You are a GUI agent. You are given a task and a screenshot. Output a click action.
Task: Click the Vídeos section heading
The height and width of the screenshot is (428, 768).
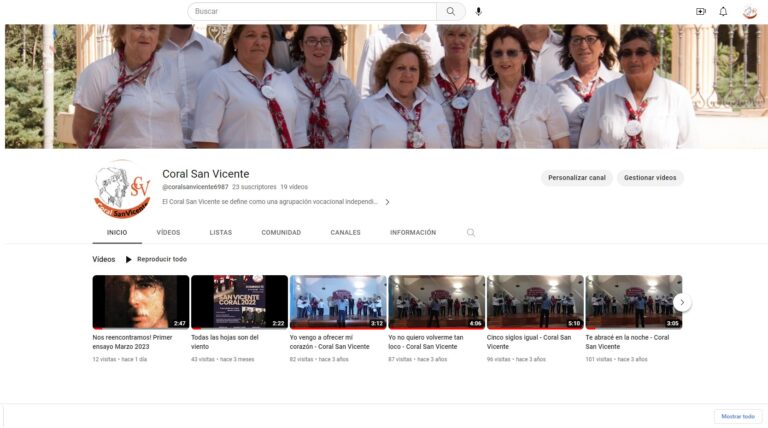tap(104, 259)
